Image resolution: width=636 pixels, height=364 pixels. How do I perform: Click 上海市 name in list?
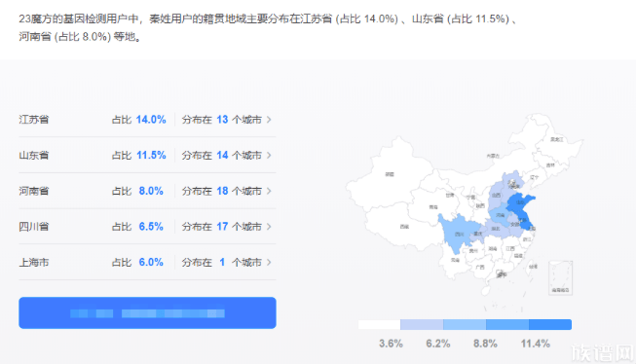[34, 262]
